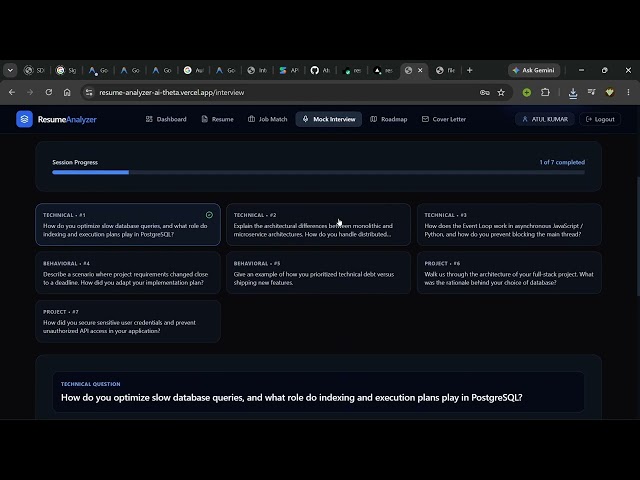Click the green extension icon in toolbar
Screen dimensions: 640x480
(x=527, y=93)
